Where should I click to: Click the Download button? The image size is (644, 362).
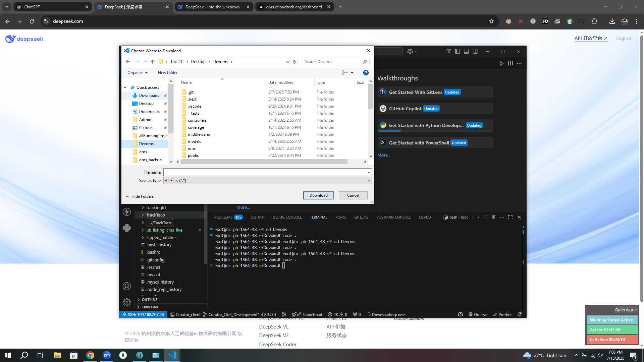(319, 195)
